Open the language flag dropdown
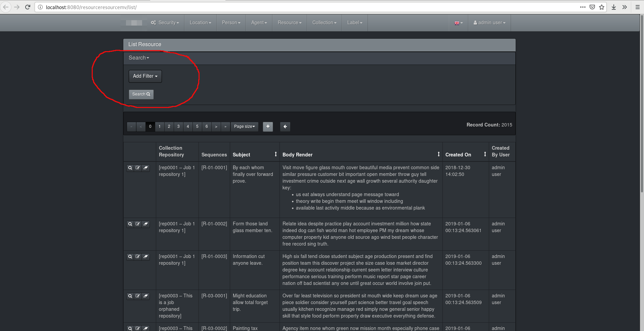The width and height of the screenshot is (644, 331). [458, 23]
